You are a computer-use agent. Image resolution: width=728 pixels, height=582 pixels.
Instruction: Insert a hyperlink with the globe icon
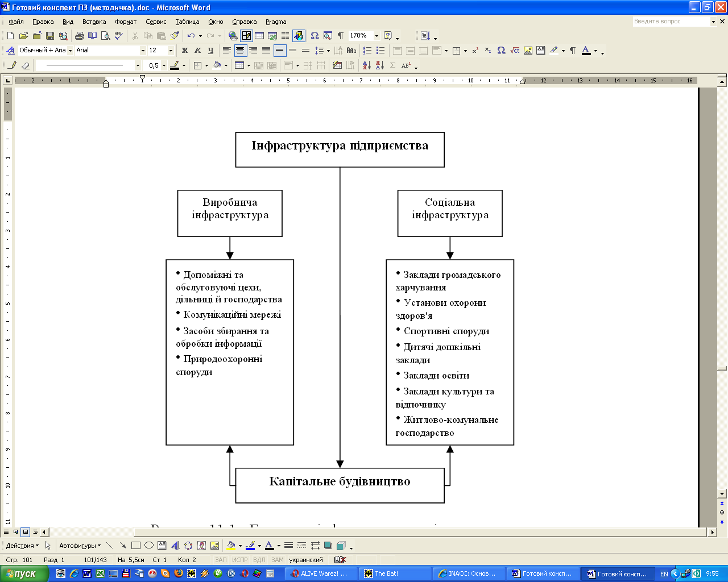(x=233, y=36)
